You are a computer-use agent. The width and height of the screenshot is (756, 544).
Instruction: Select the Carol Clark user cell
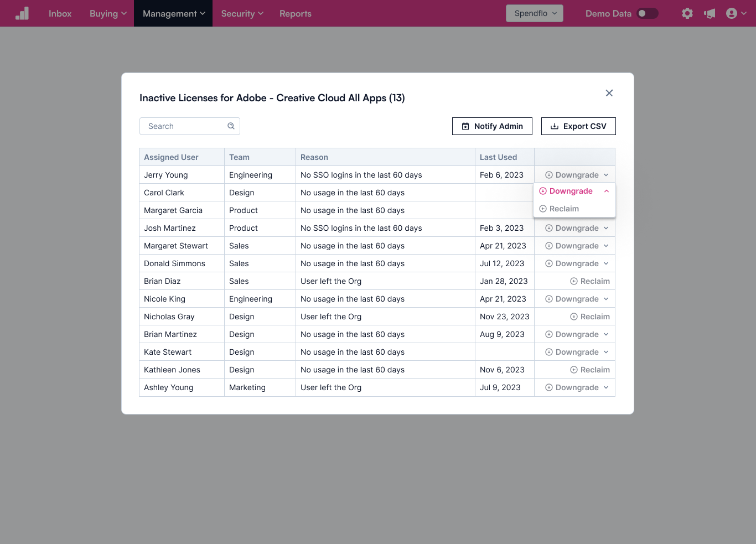(x=182, y=193)
